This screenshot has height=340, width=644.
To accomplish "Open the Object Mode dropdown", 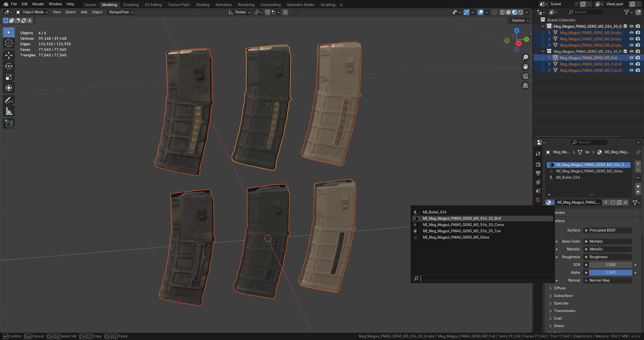I will (32, 12).
